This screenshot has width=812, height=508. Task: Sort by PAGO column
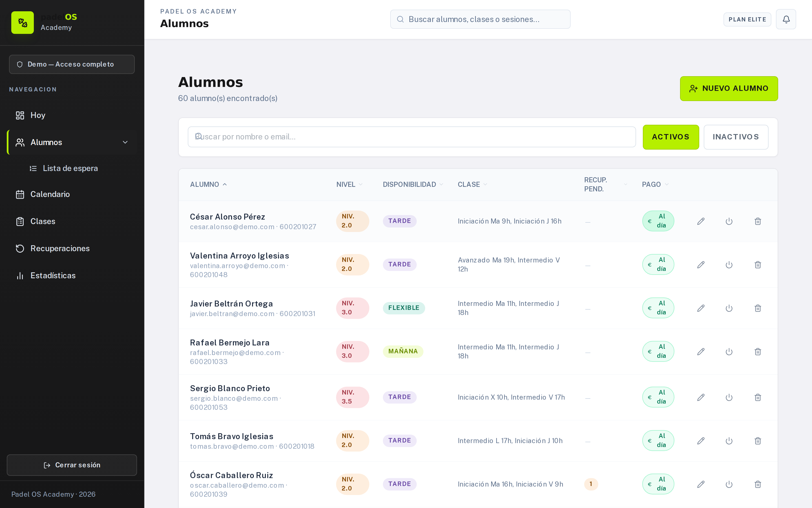(655, 185)
